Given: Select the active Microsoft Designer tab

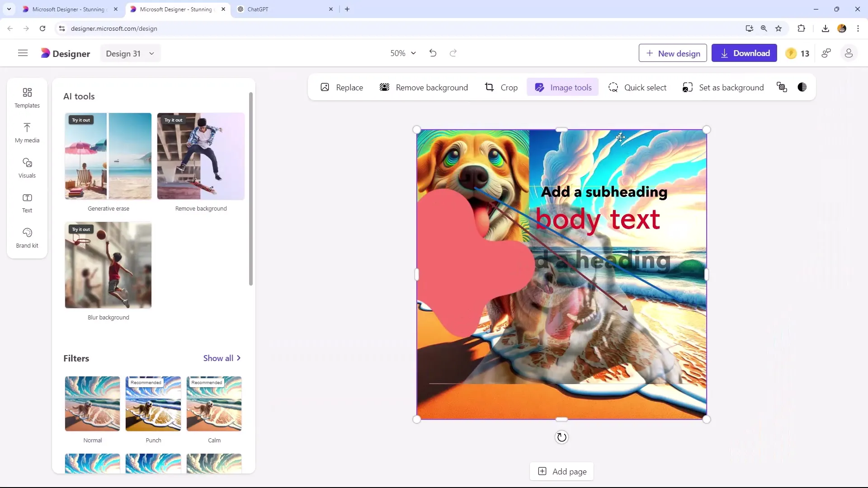Looking at the screenshot, I should pos(176,9).
